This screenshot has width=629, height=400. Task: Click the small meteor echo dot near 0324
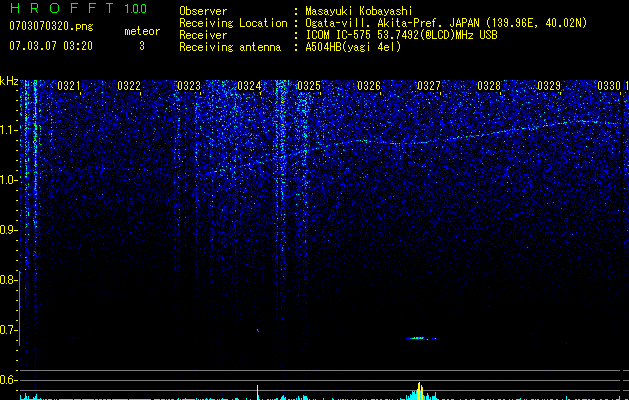click(258, 331)
